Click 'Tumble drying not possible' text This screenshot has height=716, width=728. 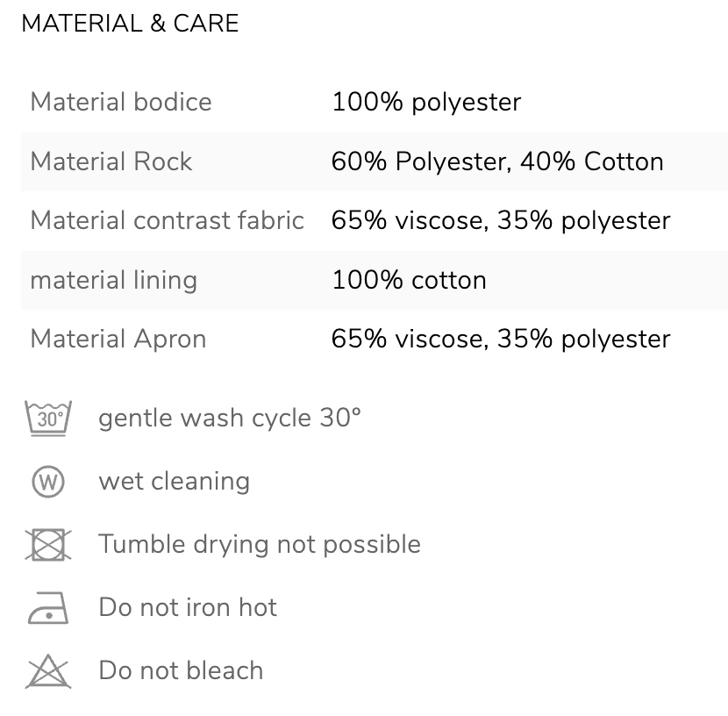pos(260,544)
